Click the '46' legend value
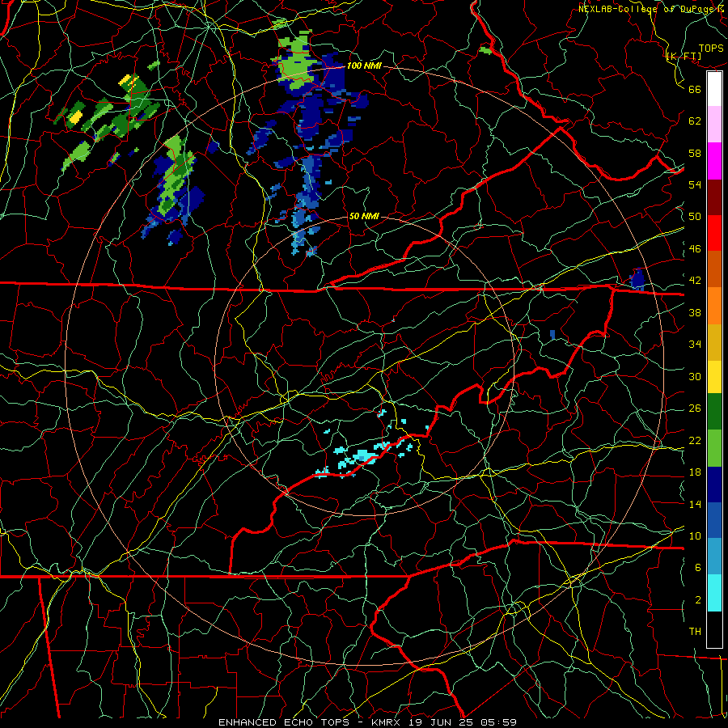Screen dimensions: 728x728 pos(695,248)
